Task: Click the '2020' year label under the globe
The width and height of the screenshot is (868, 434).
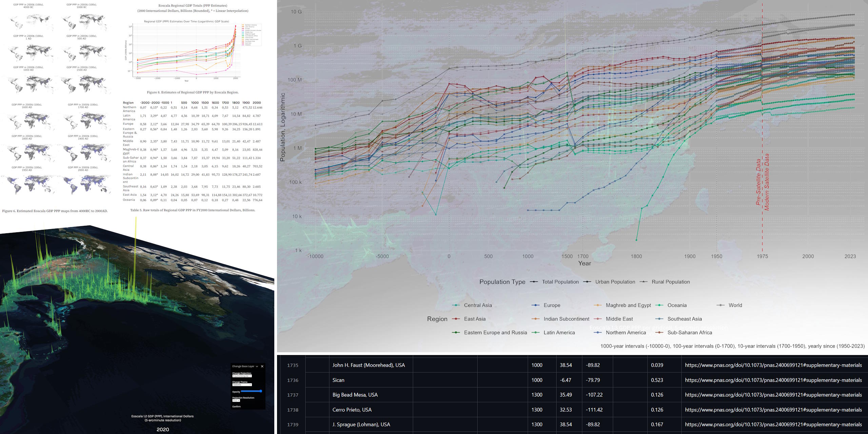Action: (163, 429)
